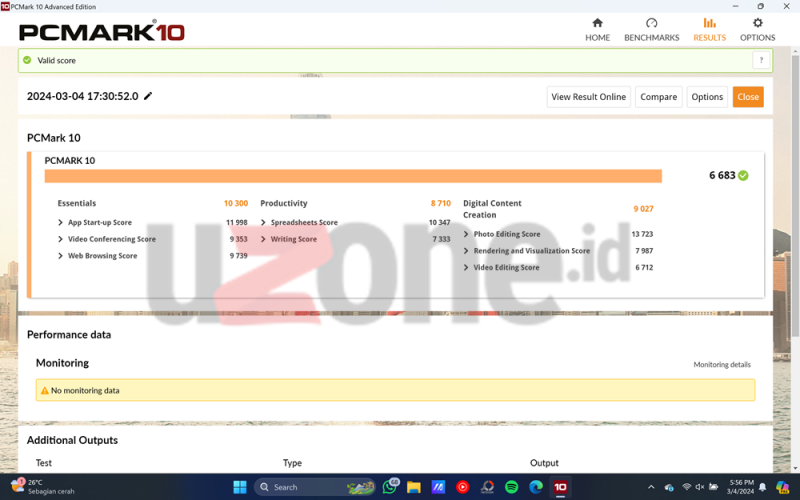The image size is (800, 500).
Task: Close the result with orange Close button
Action: tap(748, 97)
